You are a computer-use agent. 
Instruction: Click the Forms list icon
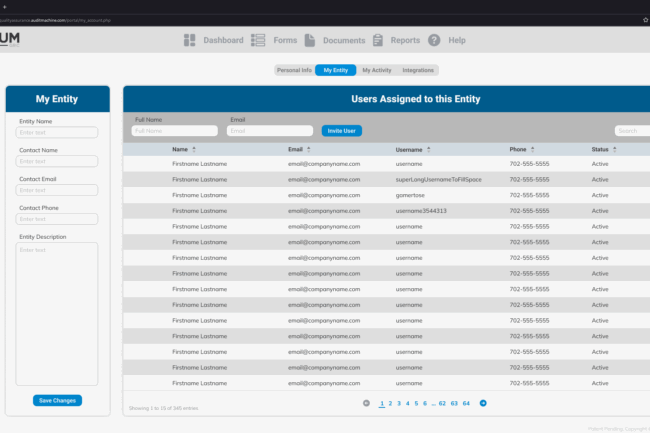pyautogui.click(x=258, y=40)
